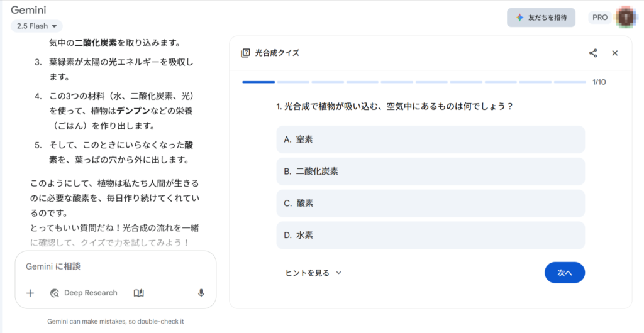Activate the microphone voice input
This screenshot has height=333, width=644.
(201, 293)
